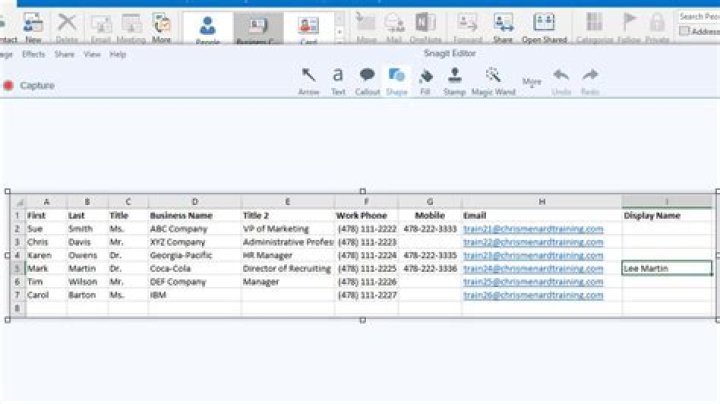Click the 'Barton' last name cell
The height and width of the screenshot is (404, 720).
pos(87,295)
